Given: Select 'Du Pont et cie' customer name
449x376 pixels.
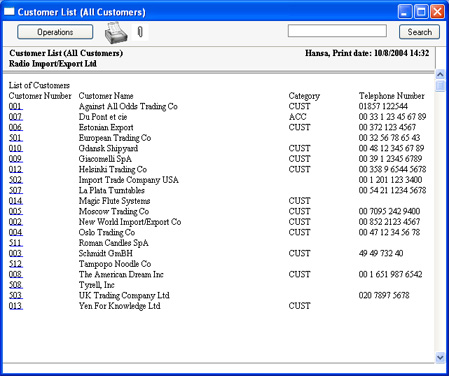Looking at the screenshot, I should tap(103, 117).
